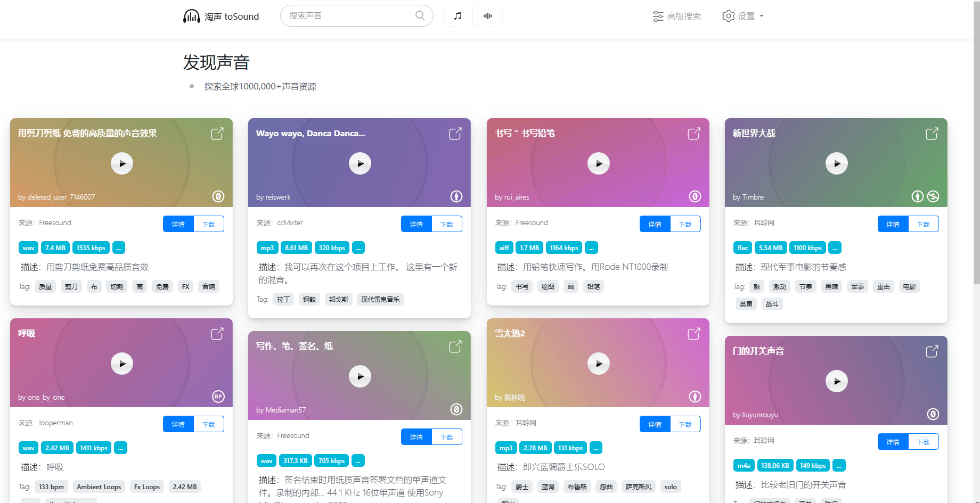980x503 pixels.
Task: Click the RF license icon on 呼吸 card
Action: (218, 397)
